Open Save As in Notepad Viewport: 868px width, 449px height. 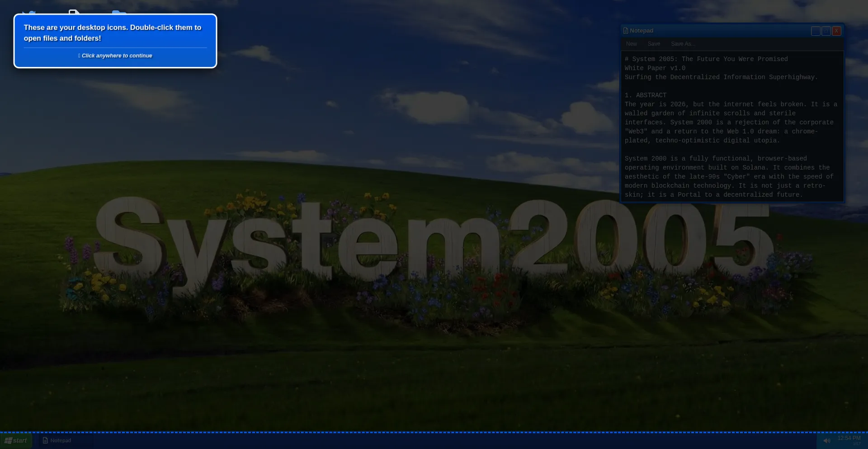tap(683, 44)
